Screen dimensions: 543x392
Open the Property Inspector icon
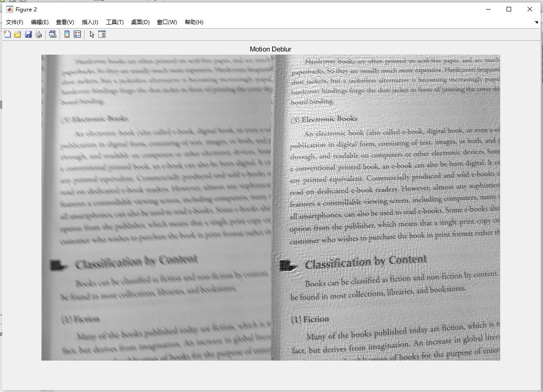pos(102,34)
